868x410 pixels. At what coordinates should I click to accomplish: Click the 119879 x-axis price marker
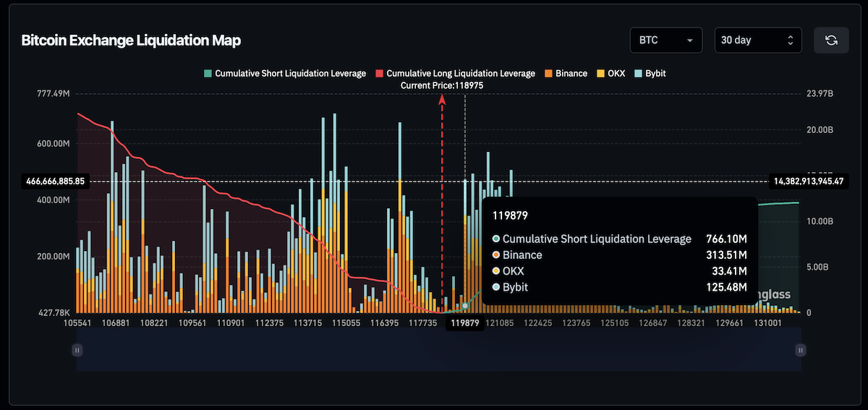[466, 323]
